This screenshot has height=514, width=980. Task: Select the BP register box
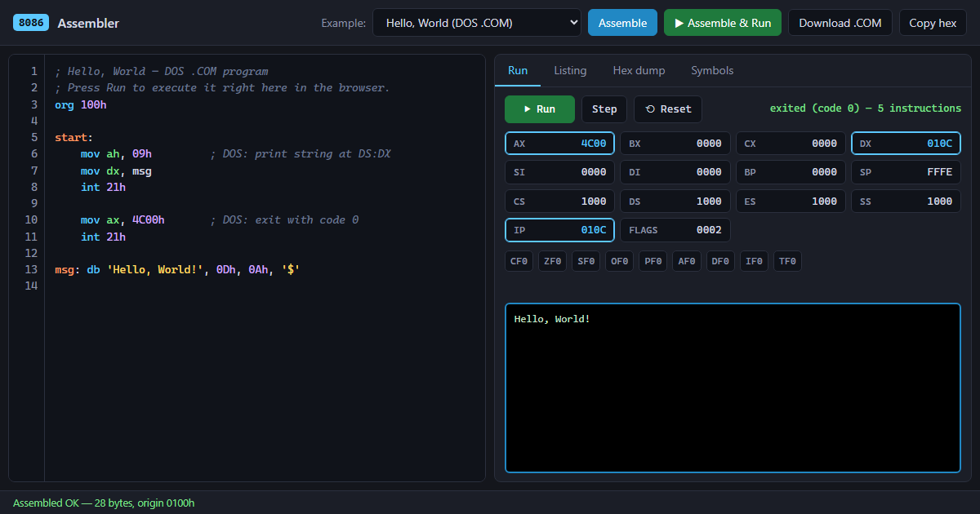click(791, 172)
